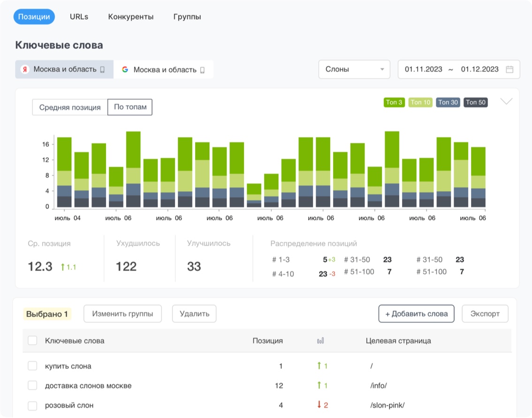Open the date range picker
532x418 pixels.
point(453,70)
